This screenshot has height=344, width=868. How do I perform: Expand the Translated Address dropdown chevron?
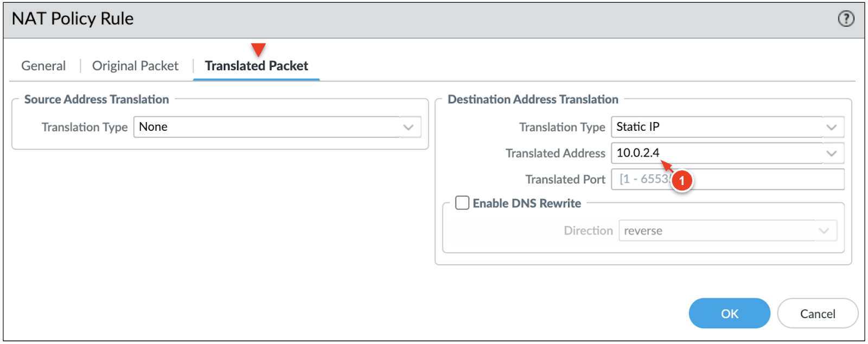pos(831,154)
